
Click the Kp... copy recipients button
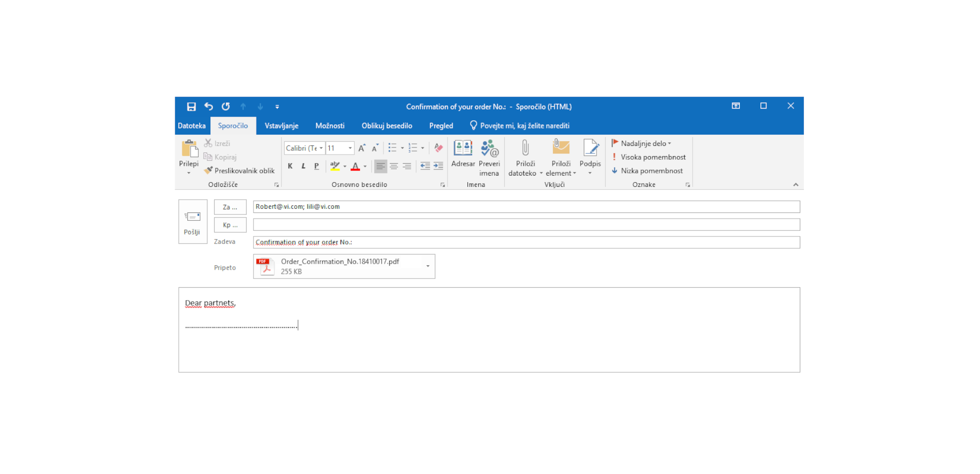pos(230,225)
